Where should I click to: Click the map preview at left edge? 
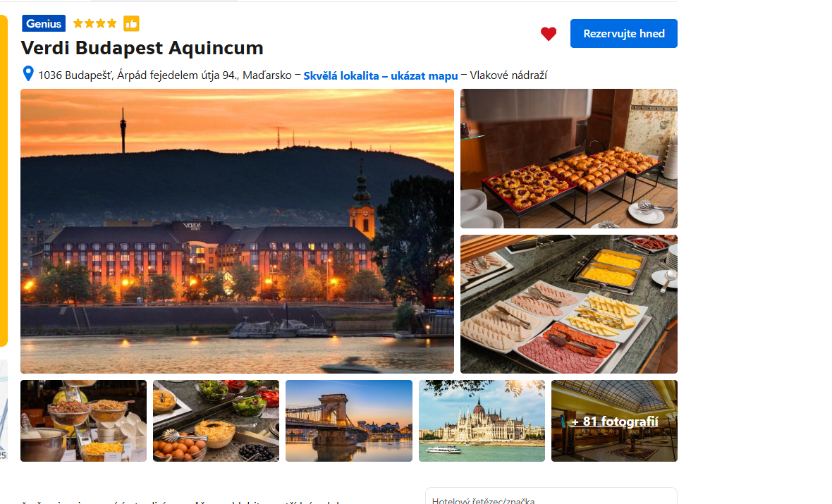[x=4, y=410]
